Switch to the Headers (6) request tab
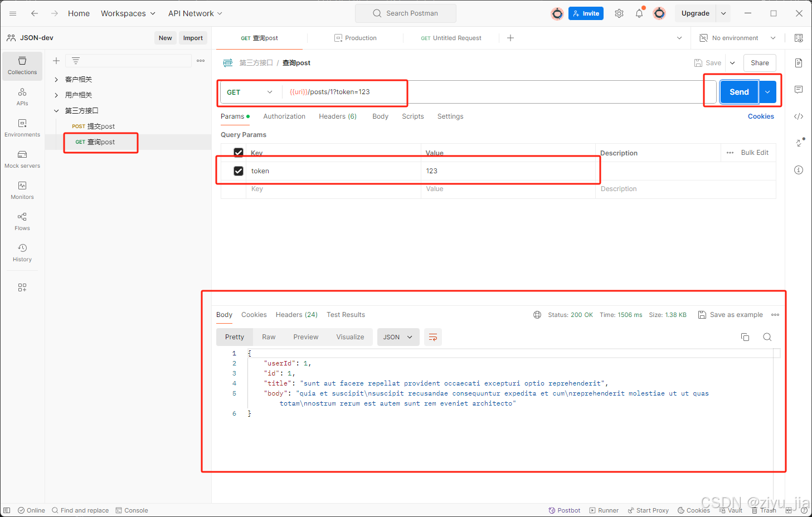The width and height of the screenshot is (812, 517). point(338,116)
